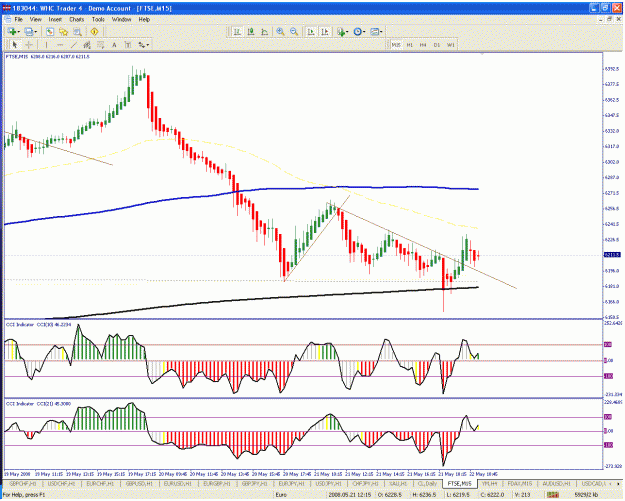Viewport: 625px width, 501px height.
Task: Switch chart to Bar Chart style
Action: click(237, 31)
